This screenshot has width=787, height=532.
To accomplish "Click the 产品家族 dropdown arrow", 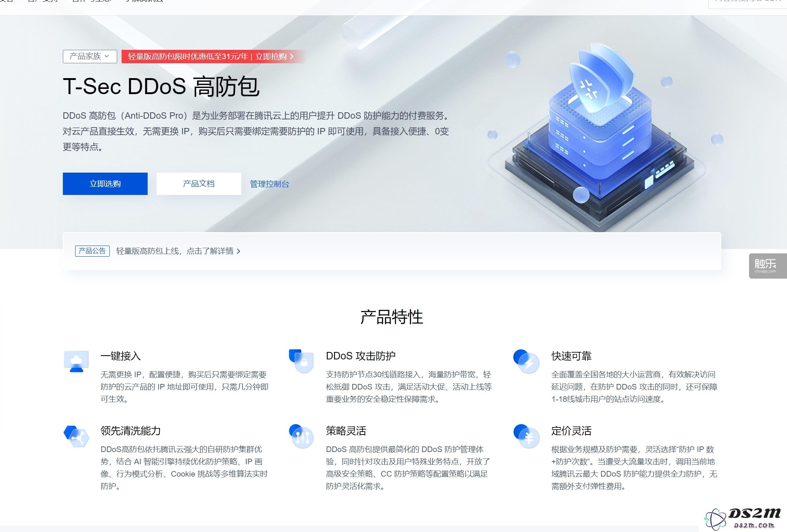I will 107,56.
